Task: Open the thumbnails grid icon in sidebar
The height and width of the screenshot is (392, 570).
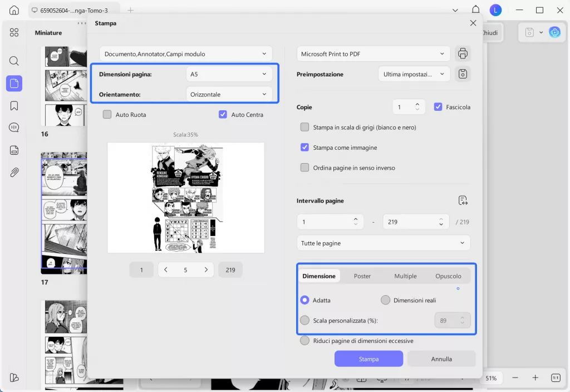Action: (14, 33)
